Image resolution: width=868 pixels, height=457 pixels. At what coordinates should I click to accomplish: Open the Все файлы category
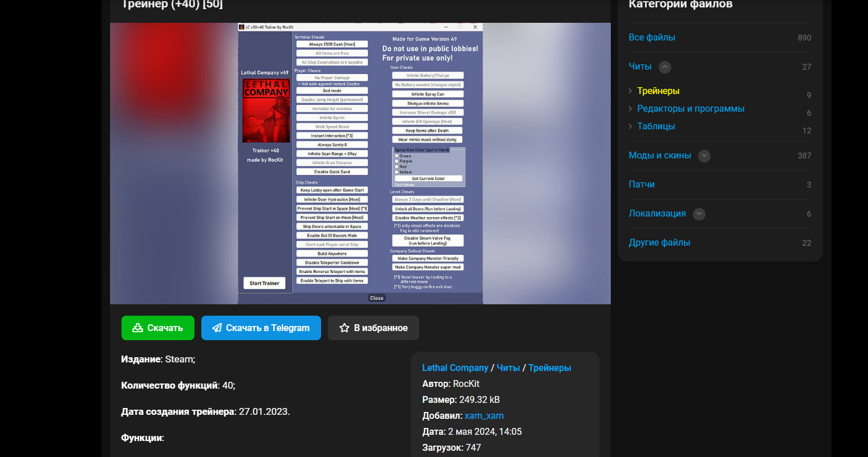tap(652, 38)
